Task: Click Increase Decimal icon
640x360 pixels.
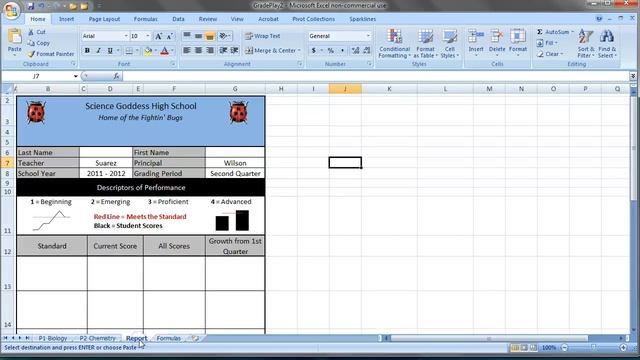Action: pyautogui.click(x=355, y=51)
